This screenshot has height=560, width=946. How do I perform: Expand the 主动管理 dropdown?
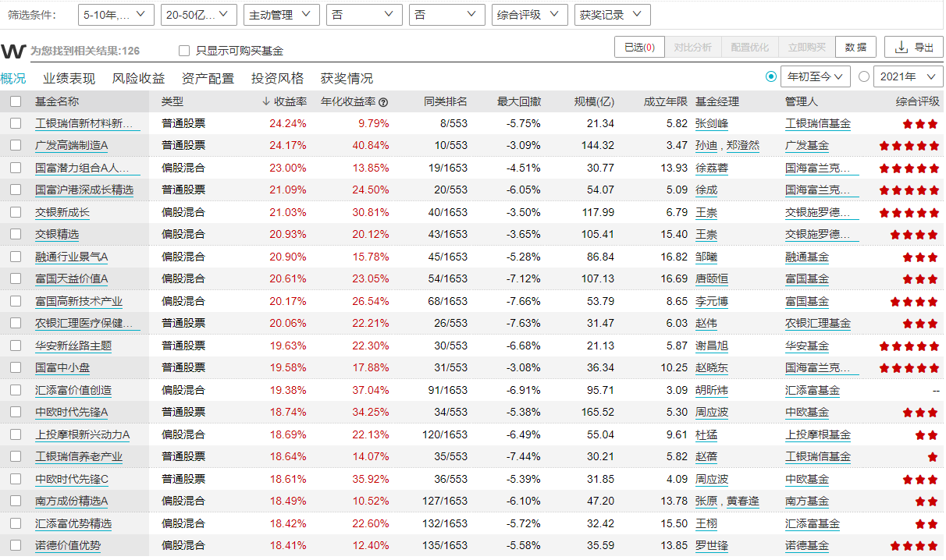pos(282,15)
